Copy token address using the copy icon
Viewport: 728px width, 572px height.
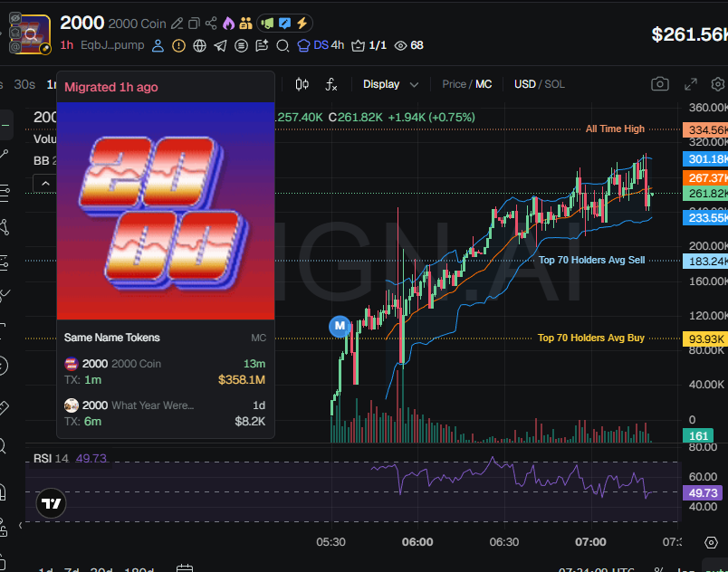194,24
